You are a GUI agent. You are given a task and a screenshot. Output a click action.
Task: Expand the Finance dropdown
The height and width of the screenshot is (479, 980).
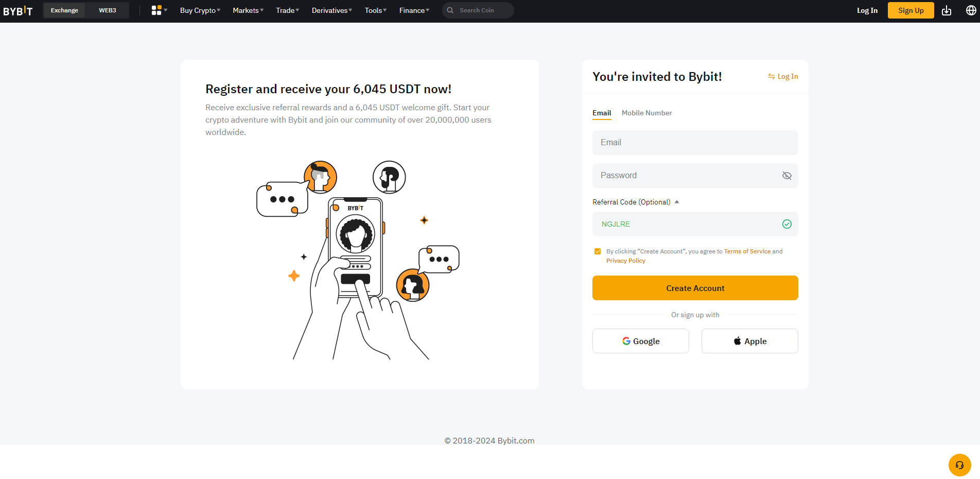(x=414, y=10)
